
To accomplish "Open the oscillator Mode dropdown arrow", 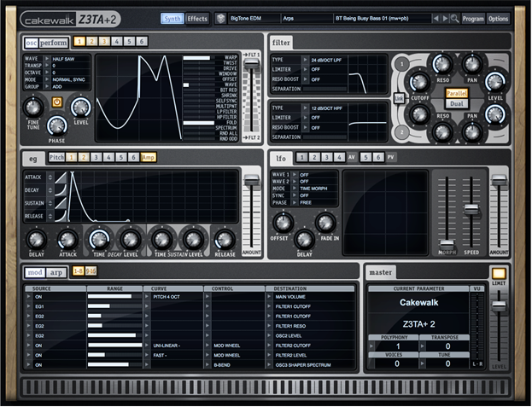I will tap(47, 79).
